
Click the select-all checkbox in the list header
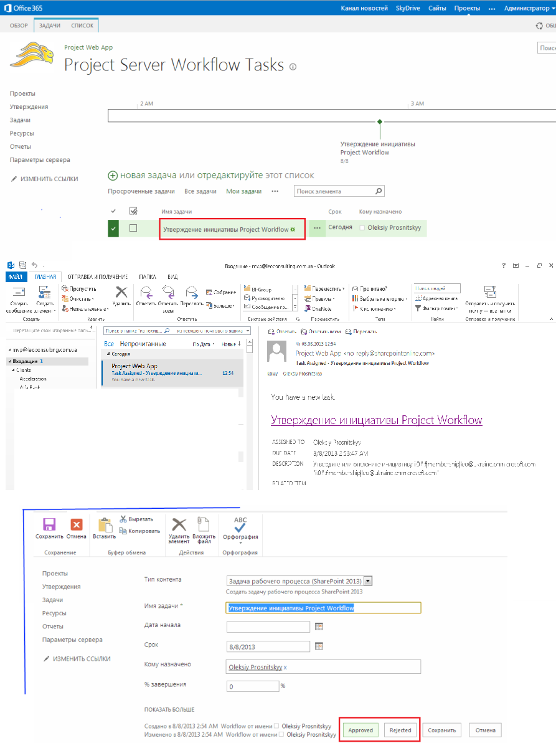133,211
